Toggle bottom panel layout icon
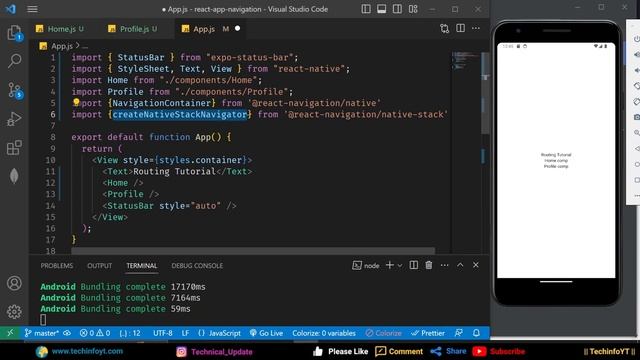 click(382, 9)
